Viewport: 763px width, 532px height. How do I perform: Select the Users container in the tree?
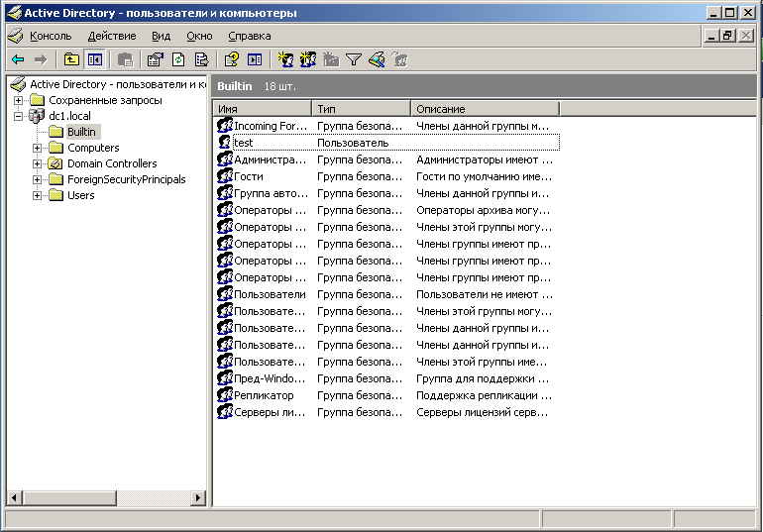tap(81, 195)
